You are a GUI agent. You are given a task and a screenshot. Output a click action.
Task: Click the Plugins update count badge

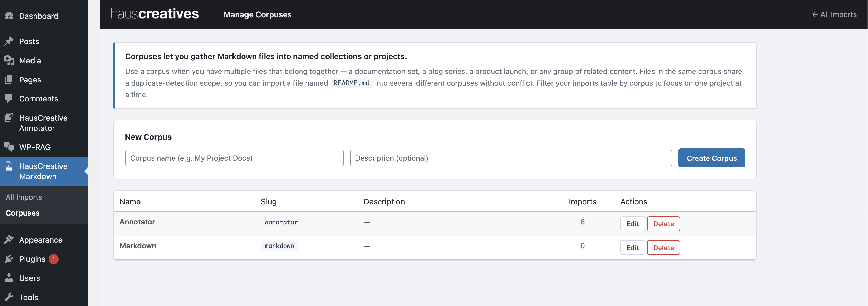pyautogui.click(x=53, y=259)
